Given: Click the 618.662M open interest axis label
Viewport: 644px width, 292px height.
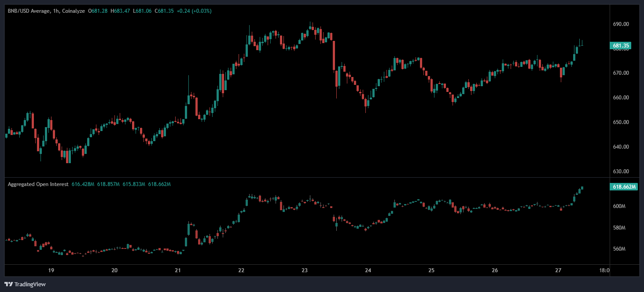Looking at the screenshot, I should [624, 187].
